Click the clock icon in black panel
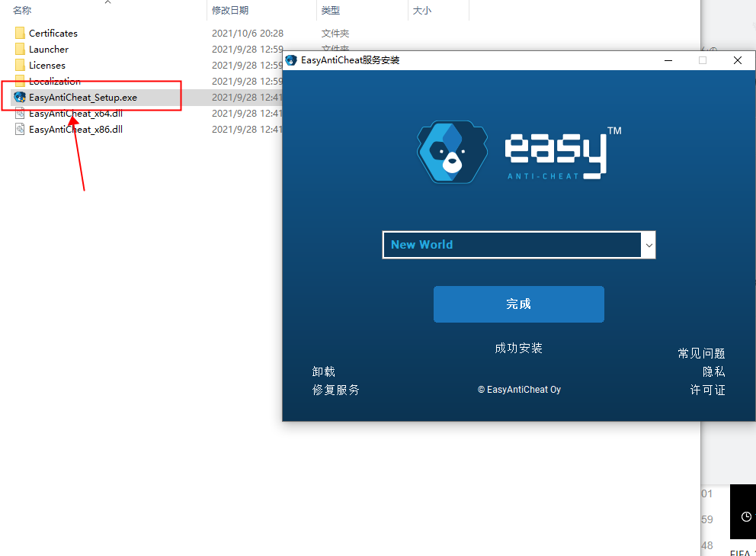Image resolution: width=756 pixels, height=556 pixels. 746,517
